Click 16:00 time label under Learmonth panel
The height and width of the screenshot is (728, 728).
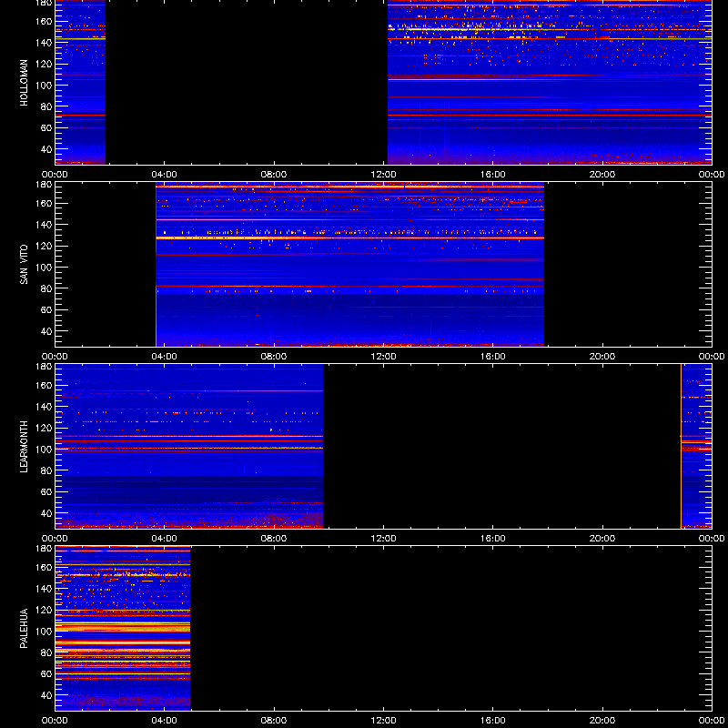click(x=493, y=539)
